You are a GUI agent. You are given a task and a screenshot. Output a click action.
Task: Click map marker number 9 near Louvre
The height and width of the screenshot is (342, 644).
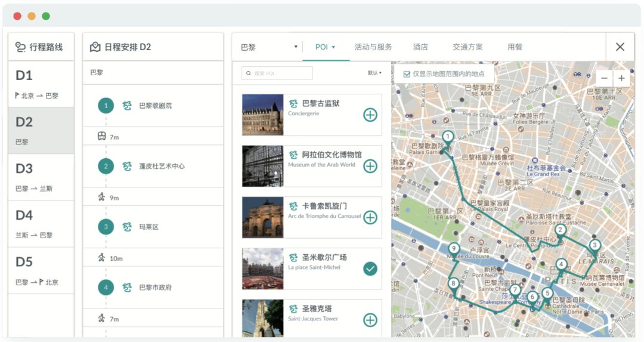point(454,249)
